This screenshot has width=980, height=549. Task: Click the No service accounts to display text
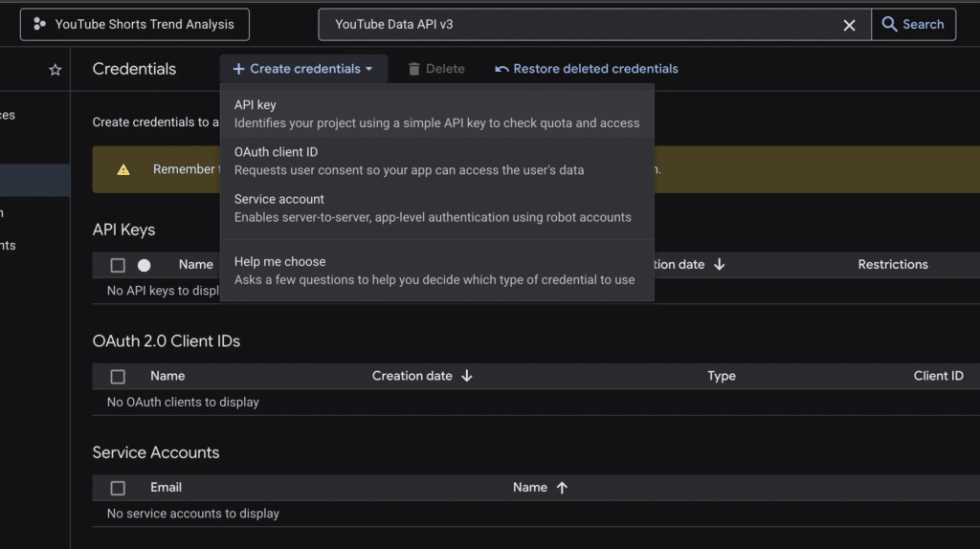193,514
